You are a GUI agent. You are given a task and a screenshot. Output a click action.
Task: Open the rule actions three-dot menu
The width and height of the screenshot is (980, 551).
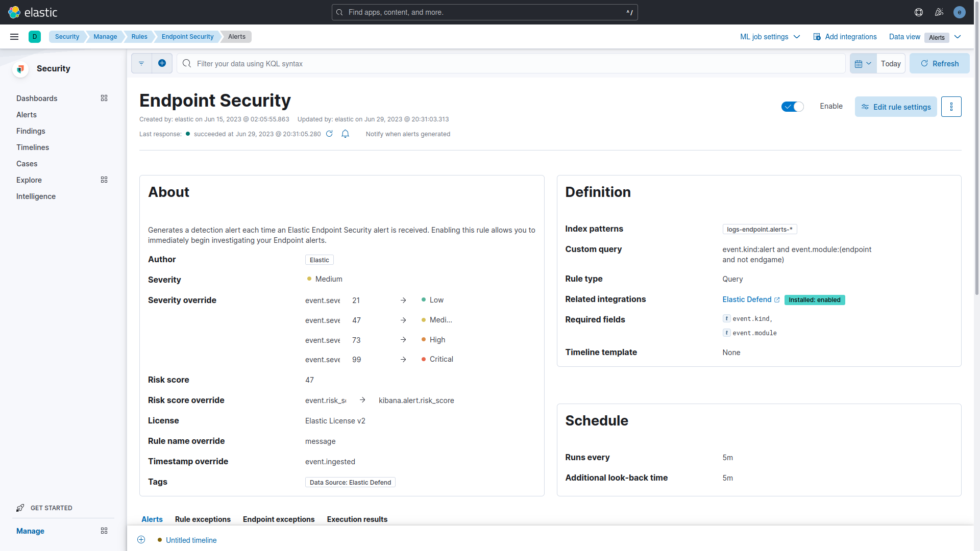tap(951, 107)
